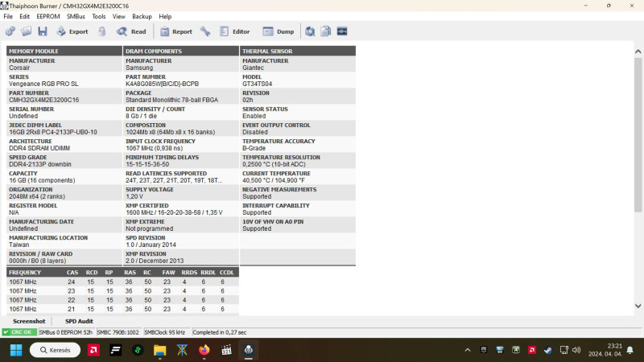Viewport: 644px width, 362px height.
Task: Switch to the Screenshot tab
Action: coord(29,321)
